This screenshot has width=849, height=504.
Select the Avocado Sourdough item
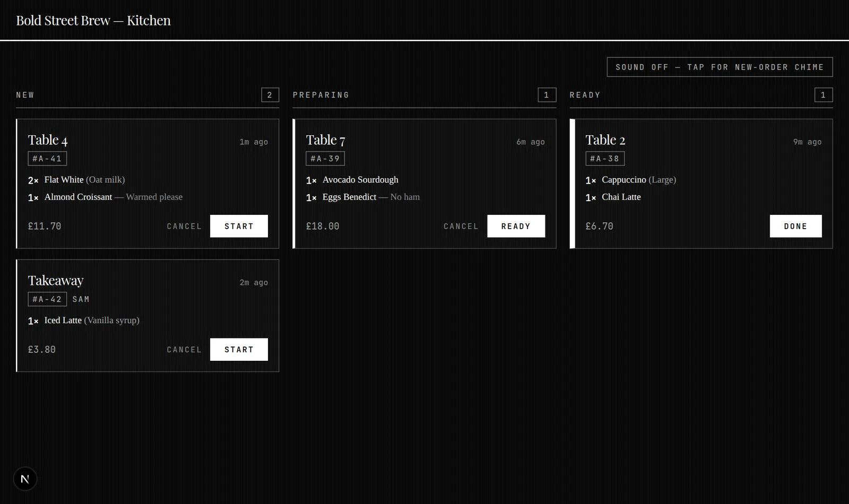[352, 180]
